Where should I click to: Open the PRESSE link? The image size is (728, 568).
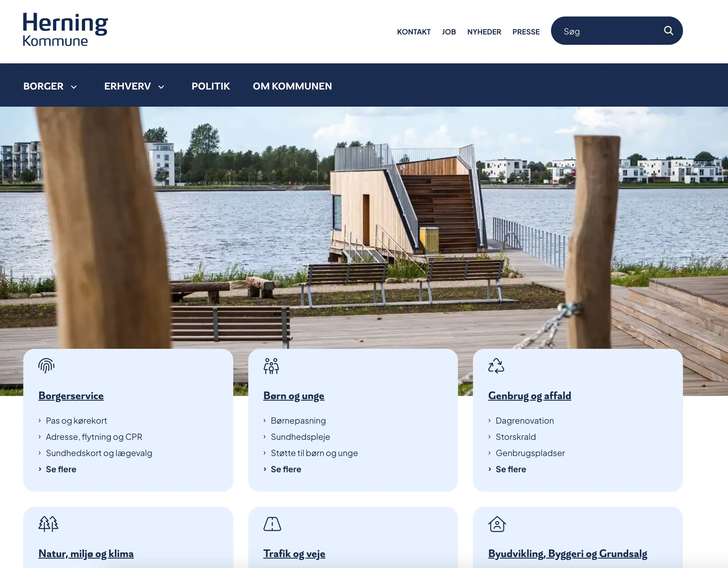coord(526,32)
